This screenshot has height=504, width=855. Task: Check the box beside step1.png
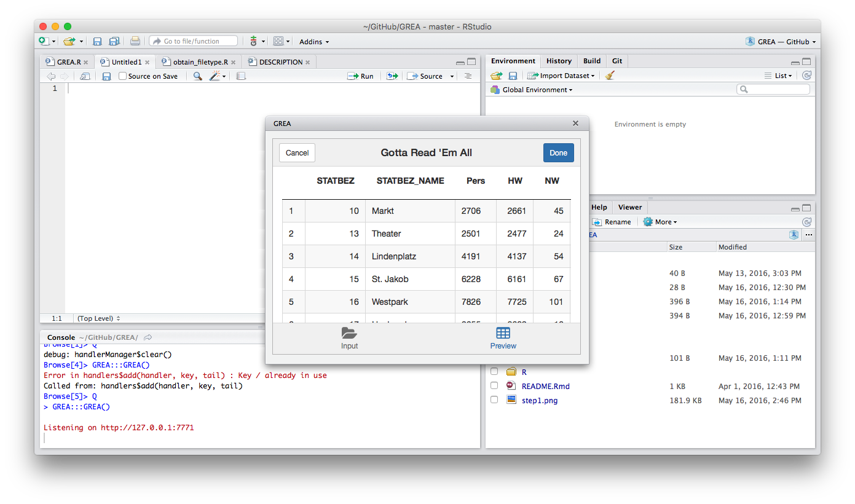[494, 400]
